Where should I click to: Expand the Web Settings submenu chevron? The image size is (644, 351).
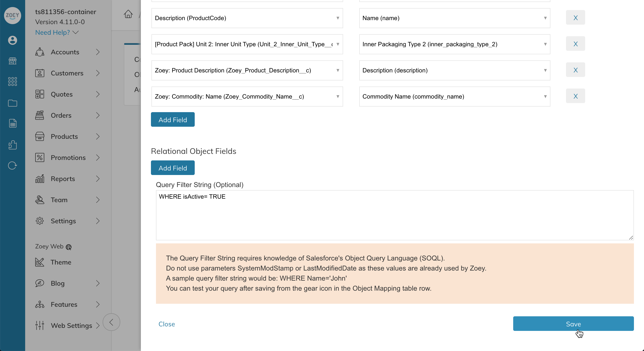click(98, 326)
